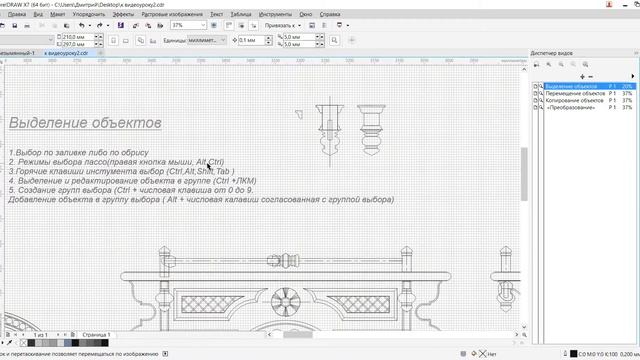This screenshot has height=360, width=640.
Task: Add current view with the plus button
Action: [x=582, y=76]
